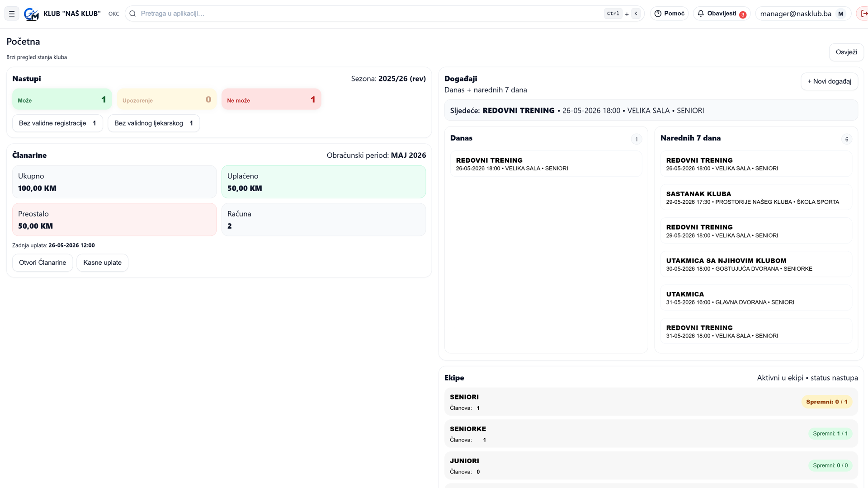Click the Početna page heading
868x488 pixels.
pyautogui.click(x=23, y=42)
